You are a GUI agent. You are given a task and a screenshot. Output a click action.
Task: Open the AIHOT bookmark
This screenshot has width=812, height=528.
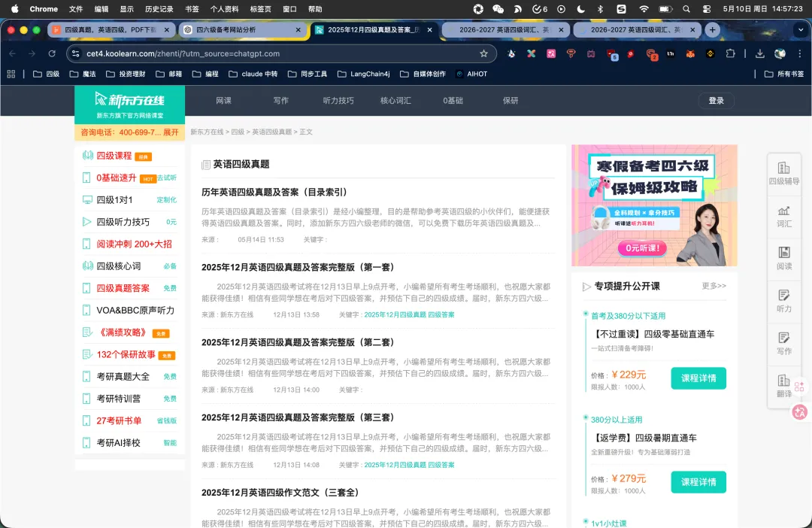(x=471, y=74)
